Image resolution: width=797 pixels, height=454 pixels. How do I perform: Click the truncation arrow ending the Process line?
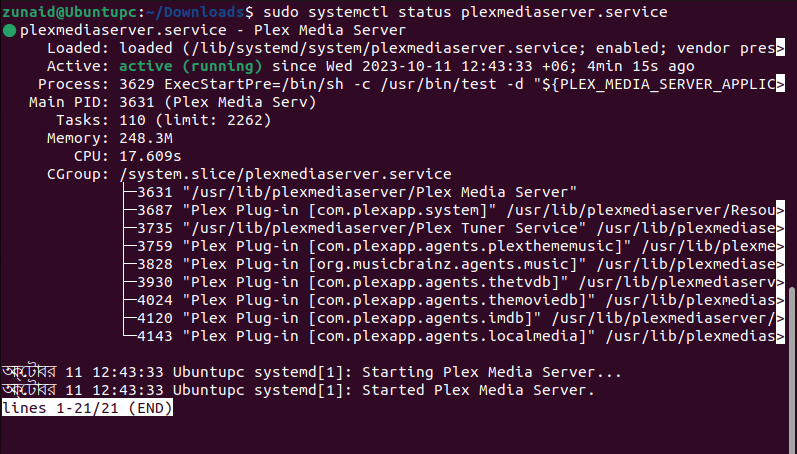779,84
